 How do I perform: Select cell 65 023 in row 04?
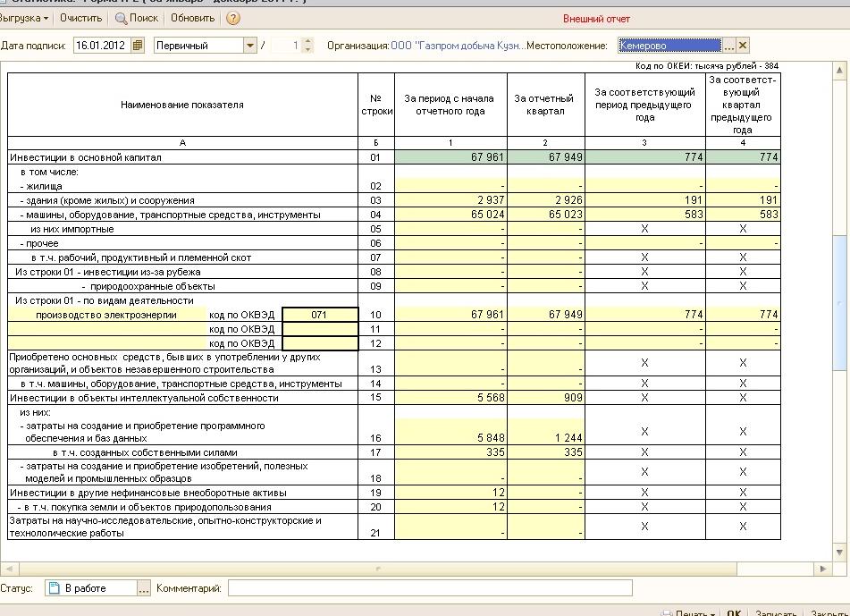click(x=546, y=215)
